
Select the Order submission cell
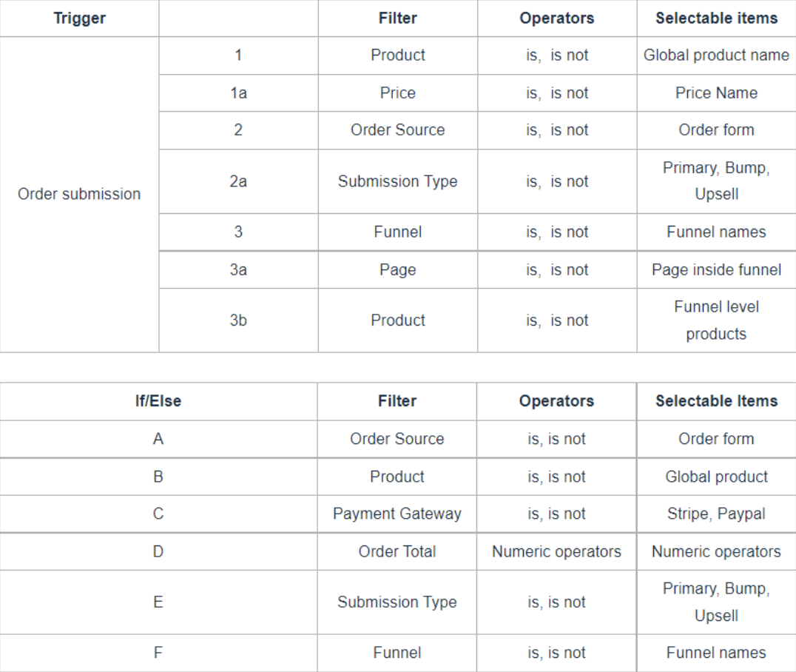click(79, 195)
